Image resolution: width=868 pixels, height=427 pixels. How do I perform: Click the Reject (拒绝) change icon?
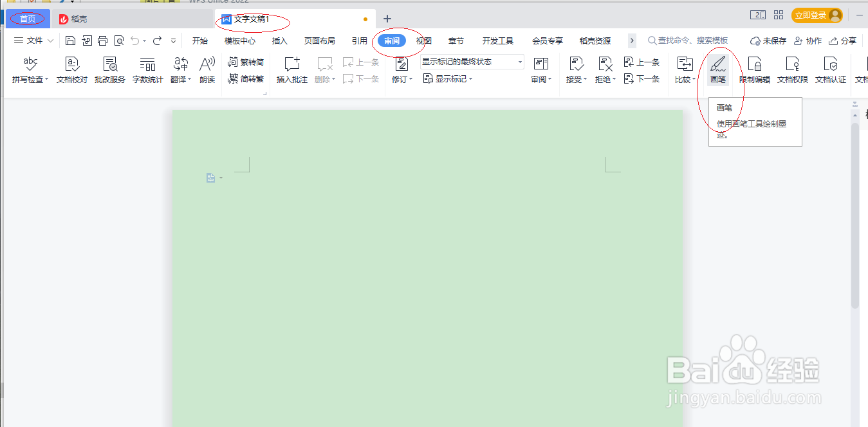(x=605, y=64)
